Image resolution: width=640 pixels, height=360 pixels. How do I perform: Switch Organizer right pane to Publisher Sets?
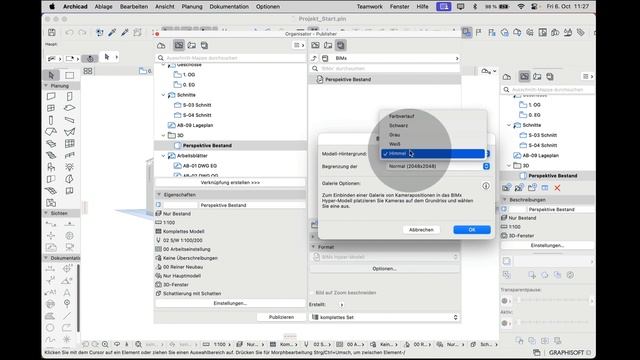click(341, 45)
